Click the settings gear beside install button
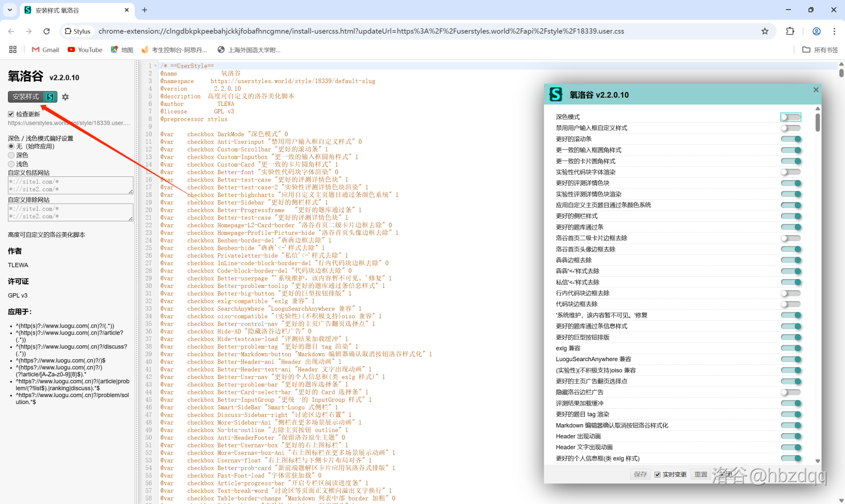 (65, 97)
